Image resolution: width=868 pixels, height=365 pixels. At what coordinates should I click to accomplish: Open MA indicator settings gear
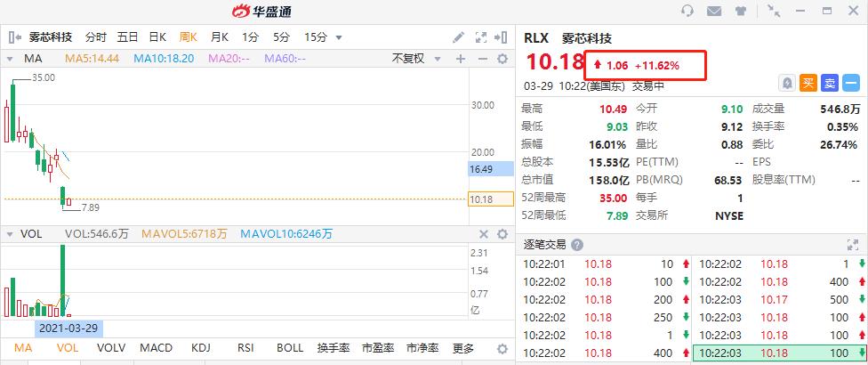coord(502,59)
